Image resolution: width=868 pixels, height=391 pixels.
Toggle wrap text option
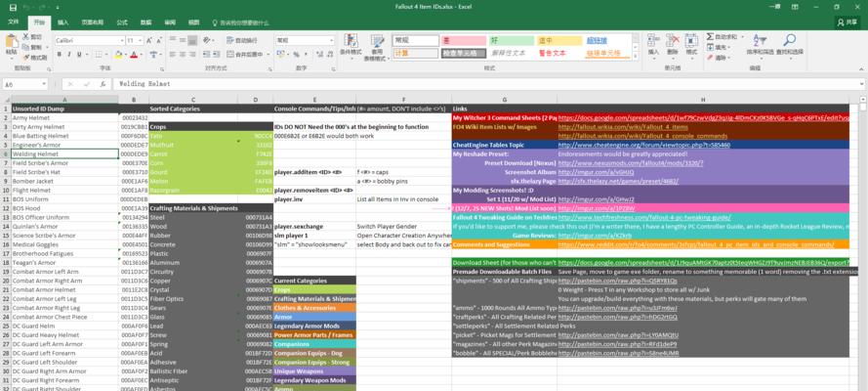(242, 40)
